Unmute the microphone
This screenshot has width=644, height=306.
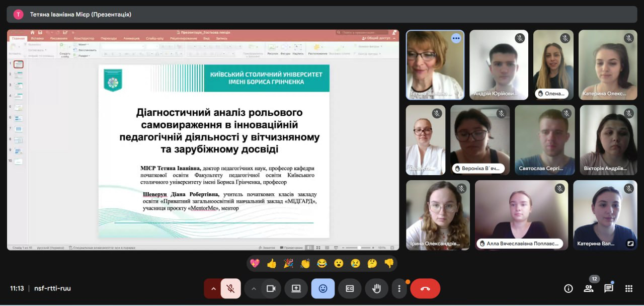230,288
